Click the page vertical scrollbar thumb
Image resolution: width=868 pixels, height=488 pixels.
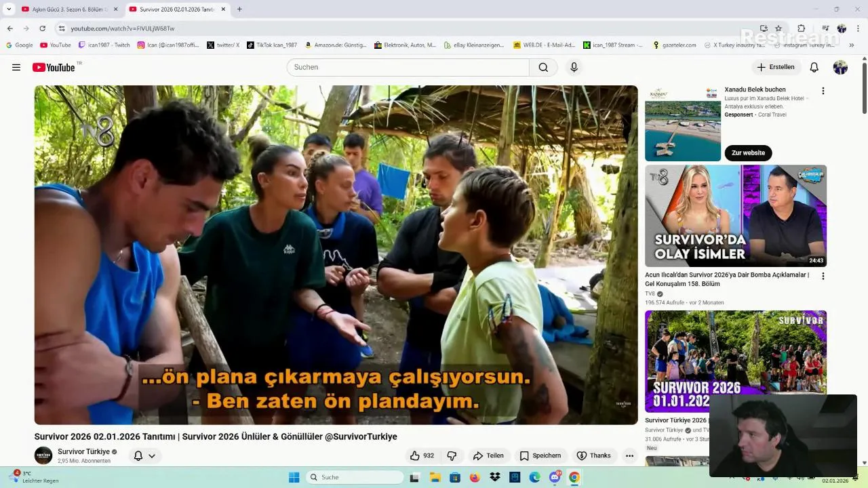pyautogui.click(x=864, y=88)
